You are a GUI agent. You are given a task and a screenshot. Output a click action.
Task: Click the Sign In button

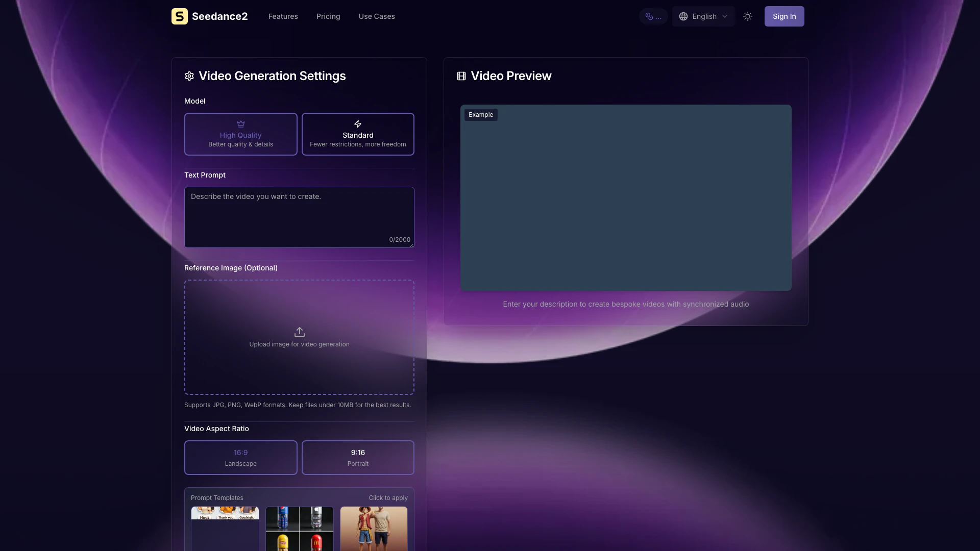pos(784,16)
